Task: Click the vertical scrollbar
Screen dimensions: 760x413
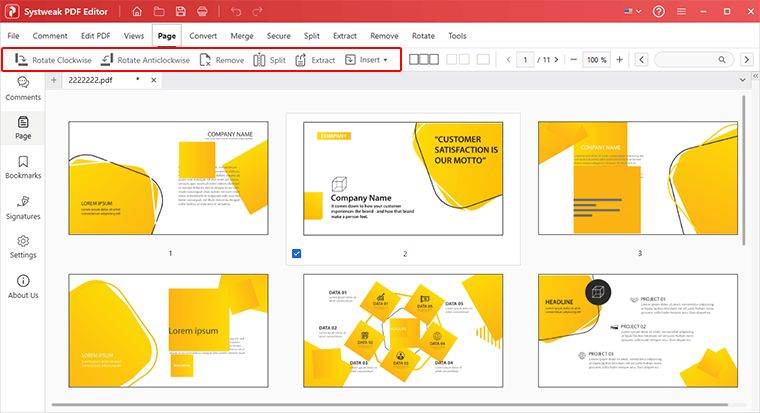Action: coord(744,170)
